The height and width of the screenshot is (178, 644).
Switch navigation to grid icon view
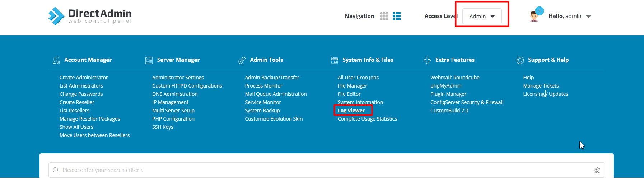[x=384, y=16]
